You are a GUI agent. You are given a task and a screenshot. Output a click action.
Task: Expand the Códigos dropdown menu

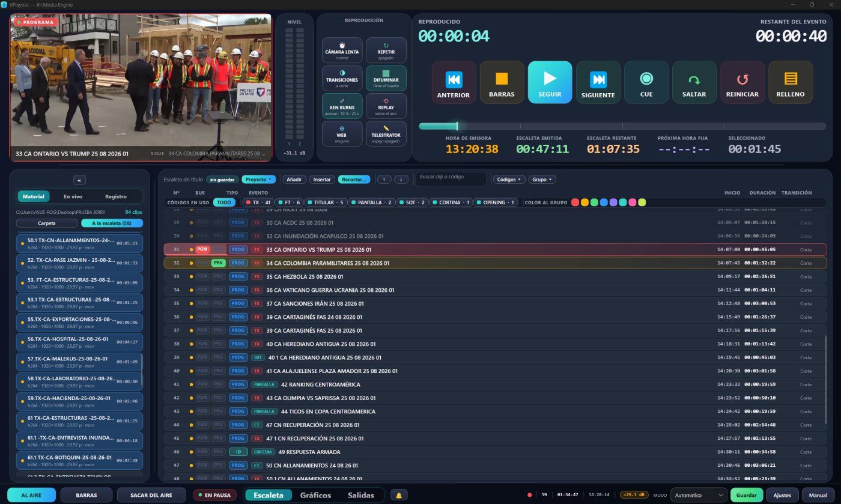509,179
